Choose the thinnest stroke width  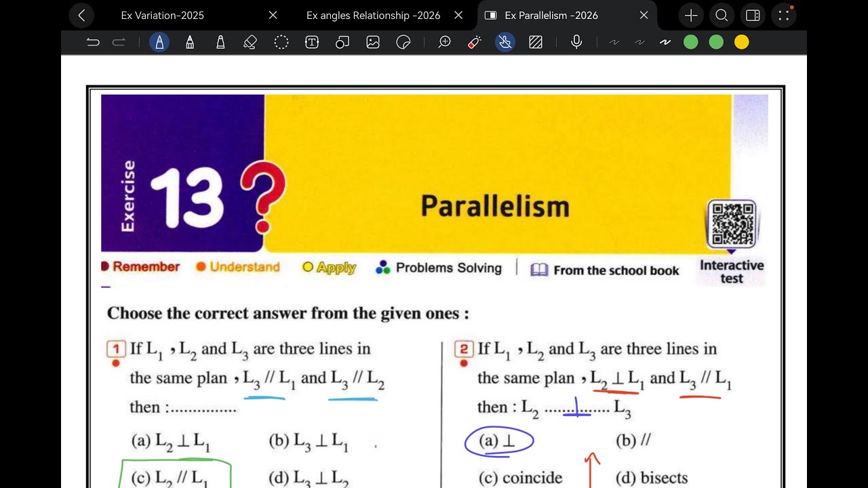tap(614, 43)
